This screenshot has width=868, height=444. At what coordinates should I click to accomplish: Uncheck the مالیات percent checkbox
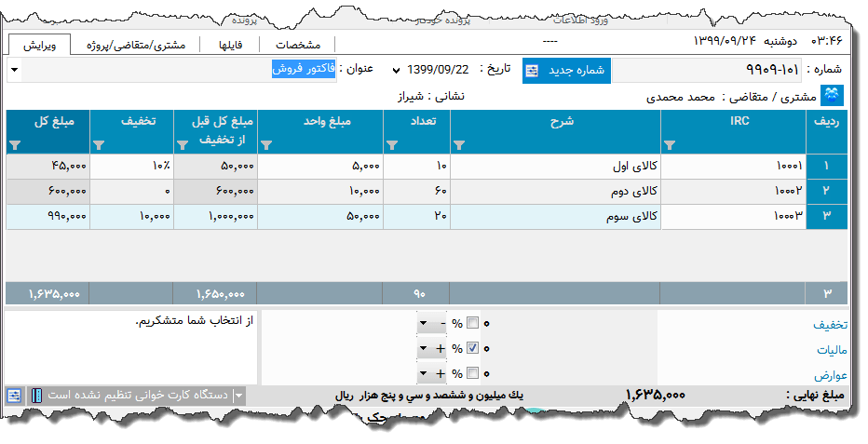point(472,348)
